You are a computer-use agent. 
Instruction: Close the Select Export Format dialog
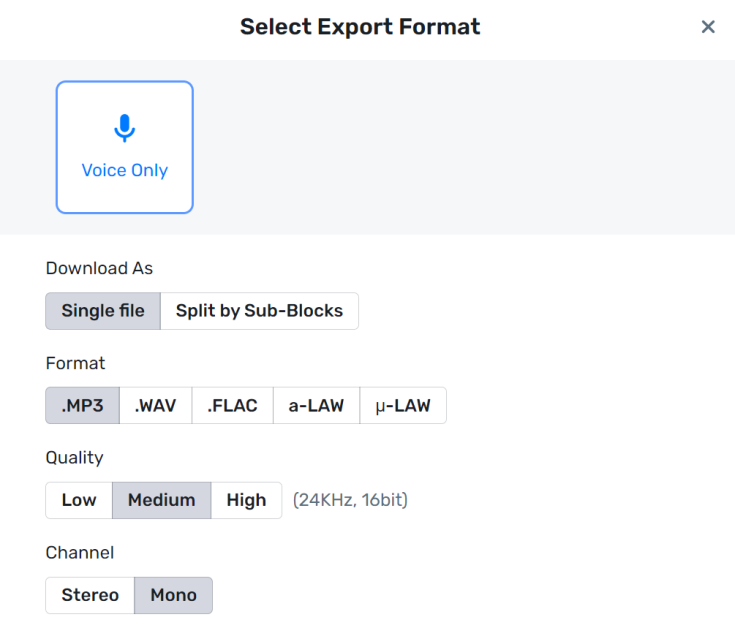(708, 27)
